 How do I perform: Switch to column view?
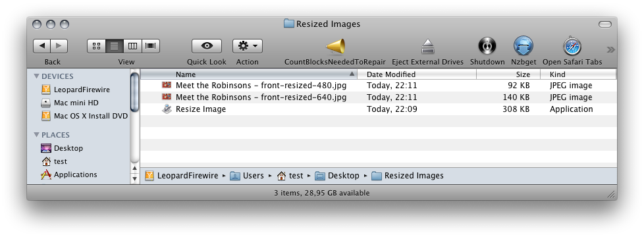(x=132, y=46)
